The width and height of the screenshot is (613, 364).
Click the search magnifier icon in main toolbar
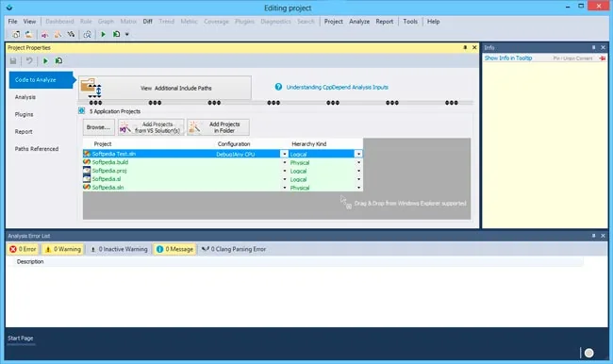87,34
